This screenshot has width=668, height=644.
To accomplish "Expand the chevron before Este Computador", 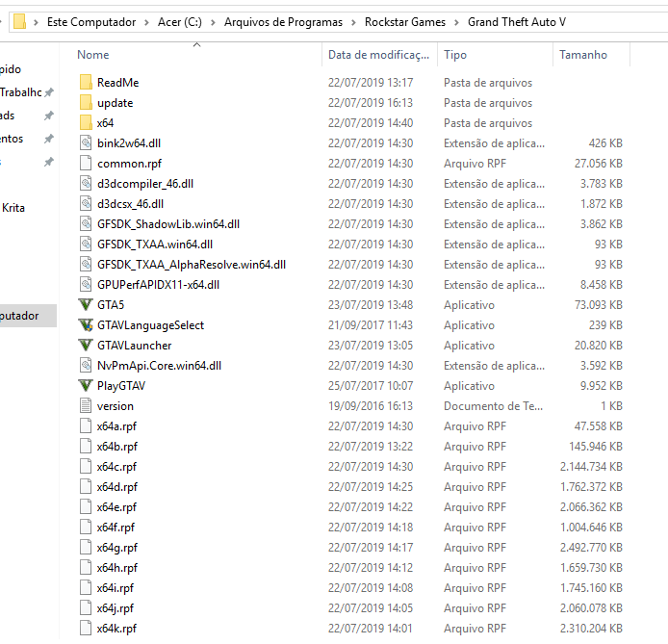I will click(37, 22).
